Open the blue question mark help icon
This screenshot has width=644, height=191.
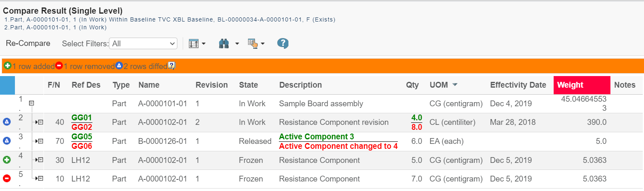pos(283,43)
